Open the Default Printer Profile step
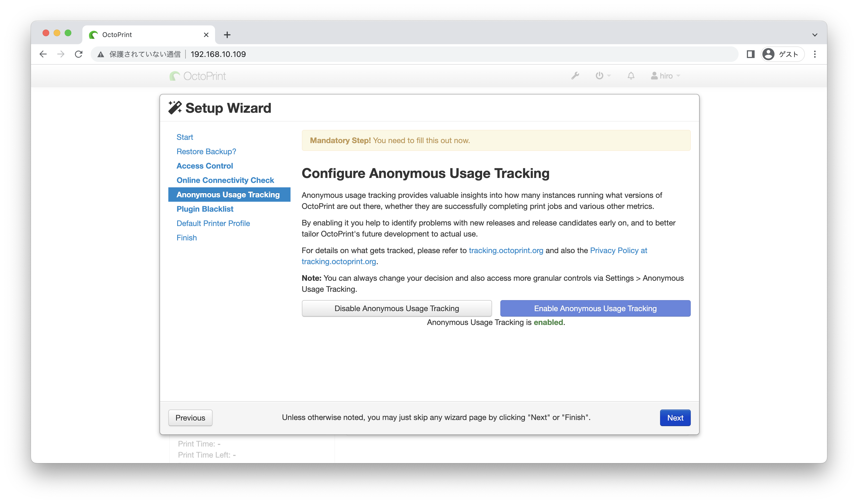Screen dimensions: 858x504 pos(213,223)
